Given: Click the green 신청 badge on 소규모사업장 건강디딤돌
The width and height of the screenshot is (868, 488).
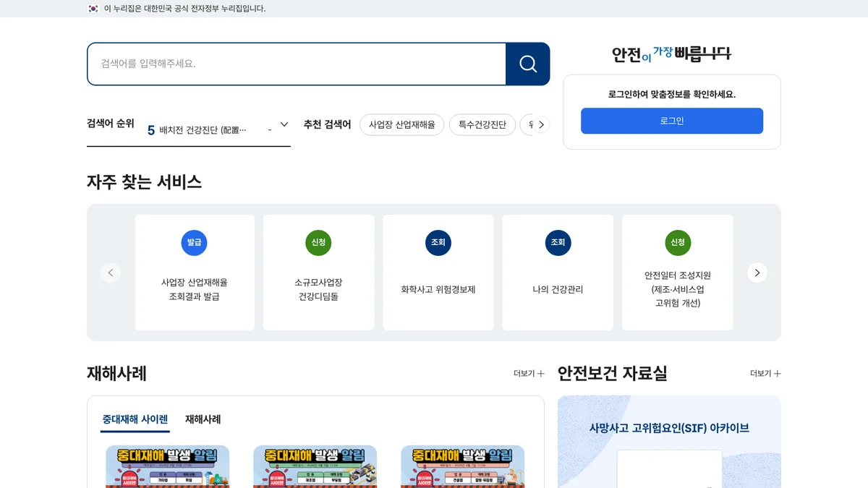Looking at the screenshot, I should click(318, 243).
